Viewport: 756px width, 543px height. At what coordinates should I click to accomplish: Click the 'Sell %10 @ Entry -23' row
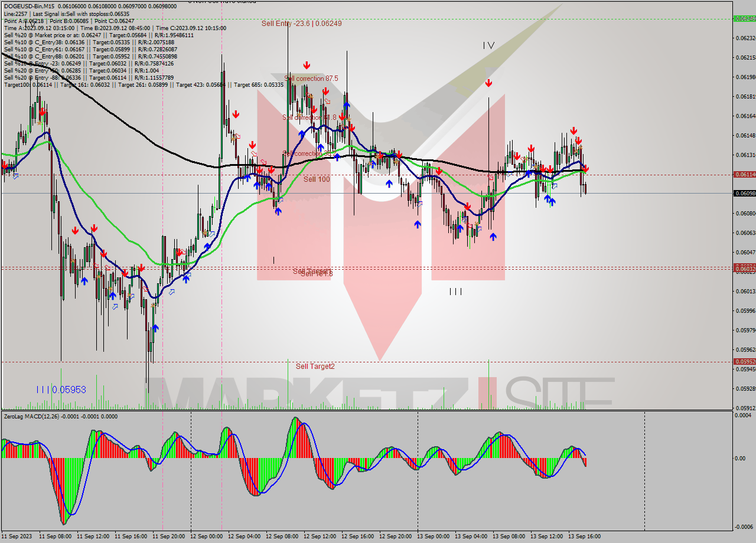[x=89, y=63]
